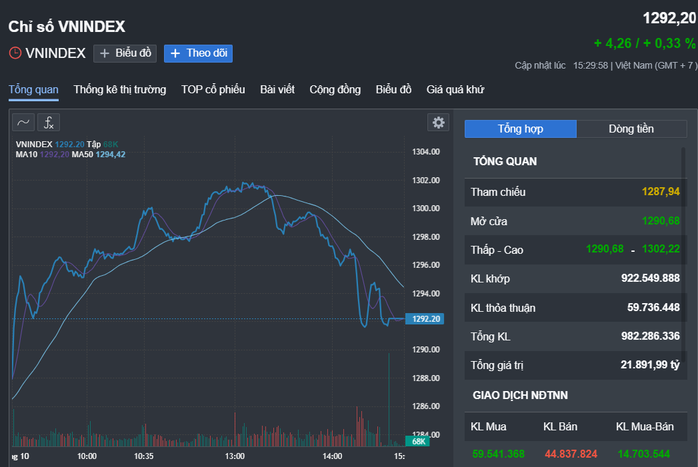Click Tổng KL value 982.286.336

650,336
